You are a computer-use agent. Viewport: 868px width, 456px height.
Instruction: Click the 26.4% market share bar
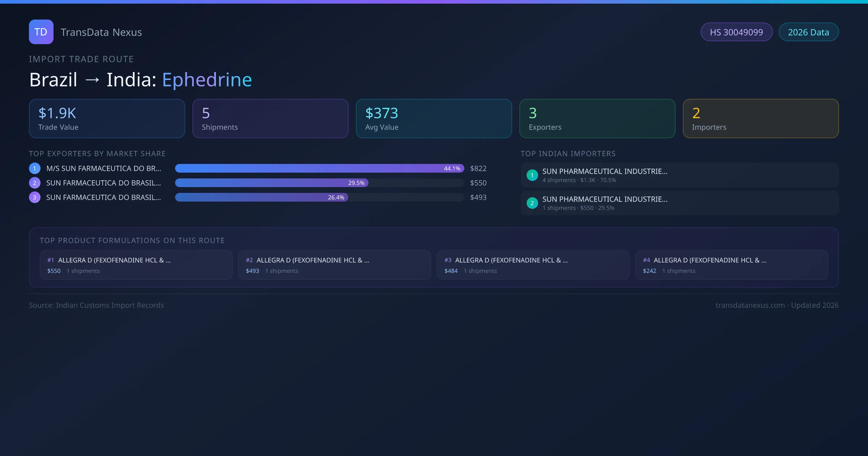(261, 197)
